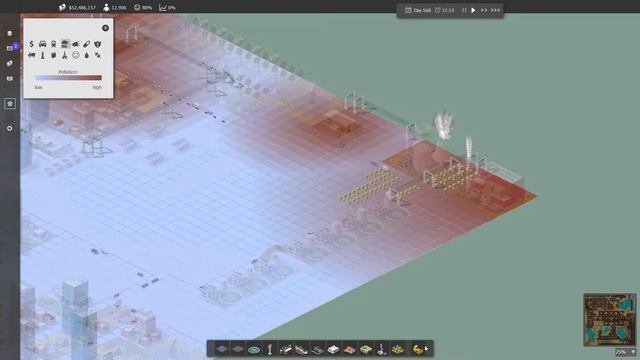This screenshot has width=640, height=360.
Task: Select the car traffic overlay icon
Action: click(42, 44)
